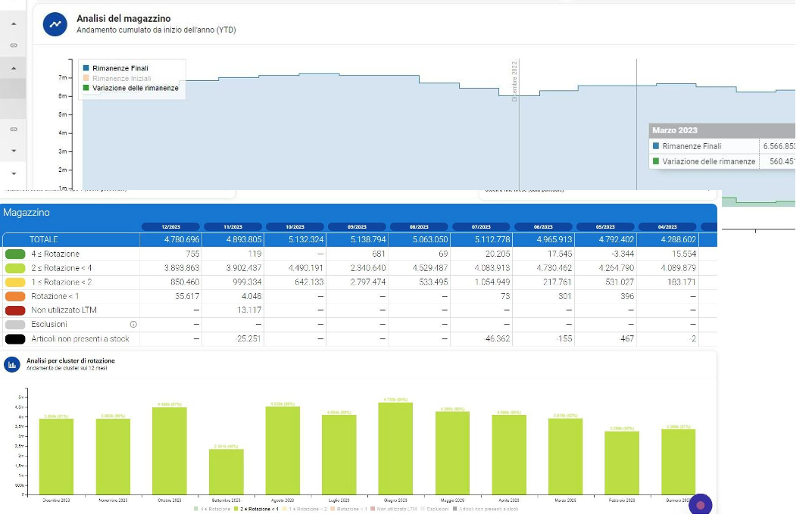
Task: Click the trend icon beside Analisi del magazzino
Action: [x=55, y=24]
